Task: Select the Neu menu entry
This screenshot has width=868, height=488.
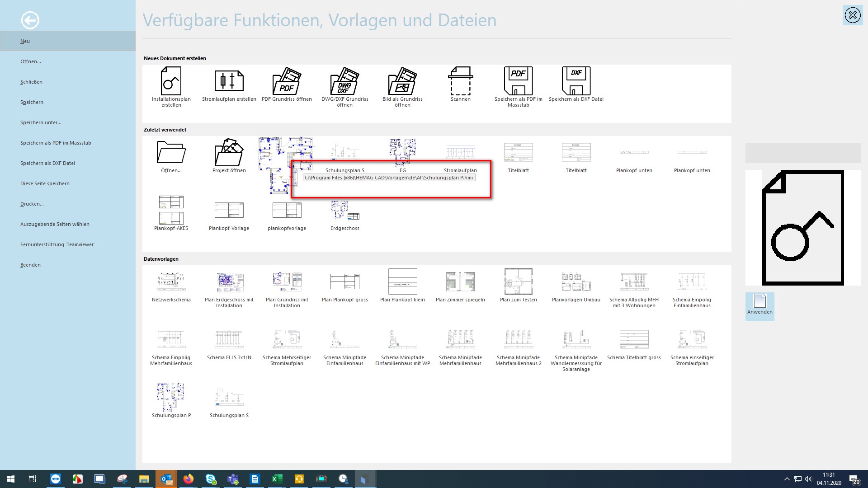Action: pos(25,41)
